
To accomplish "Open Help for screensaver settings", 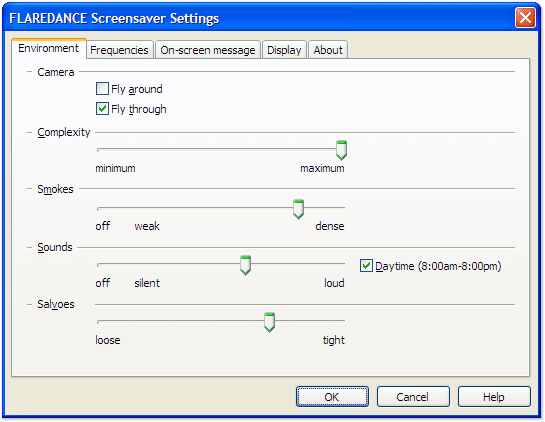I will pyautogui.click(x=494, y=397).
